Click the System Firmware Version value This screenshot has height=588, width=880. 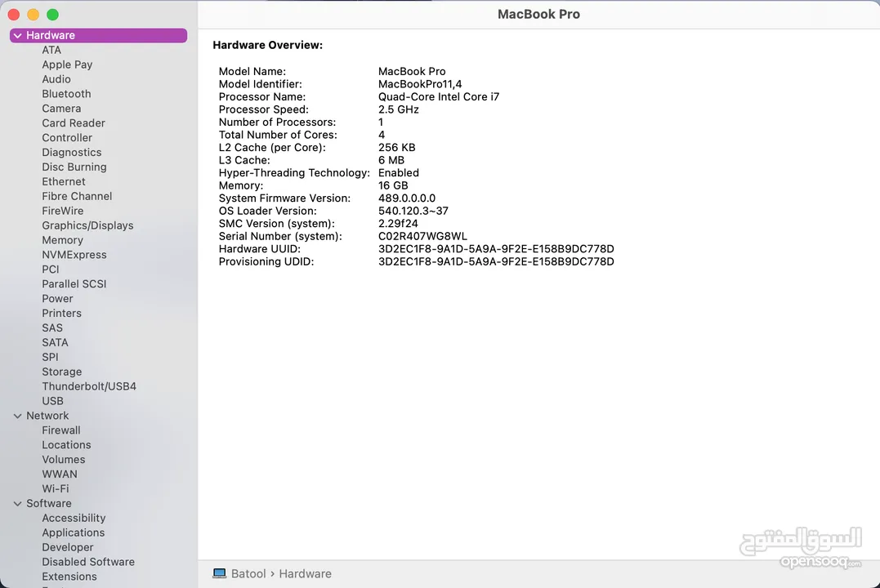click(406, 198)
